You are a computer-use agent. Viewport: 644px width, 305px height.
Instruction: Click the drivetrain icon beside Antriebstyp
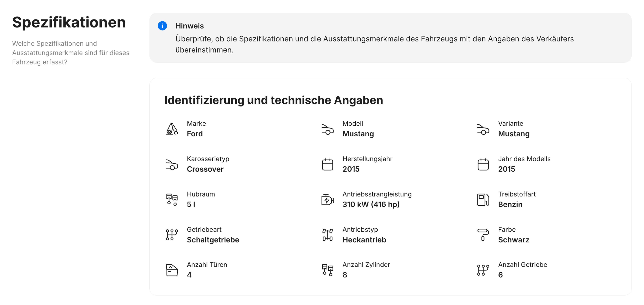[328, 235]
